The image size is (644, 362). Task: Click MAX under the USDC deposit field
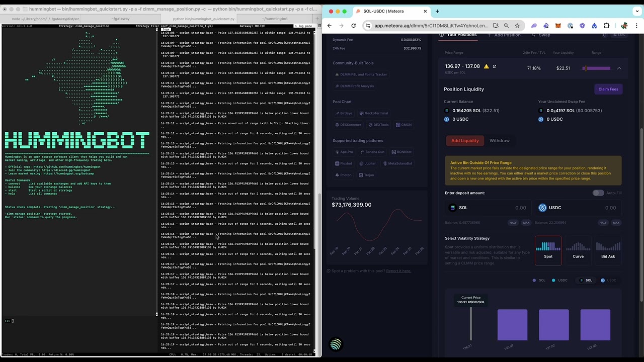coord(616,223)
